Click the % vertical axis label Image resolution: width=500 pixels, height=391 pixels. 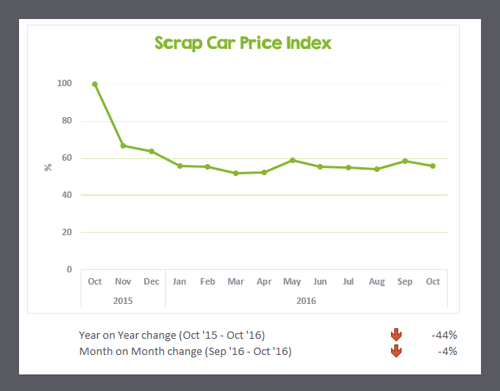(48, 167)
